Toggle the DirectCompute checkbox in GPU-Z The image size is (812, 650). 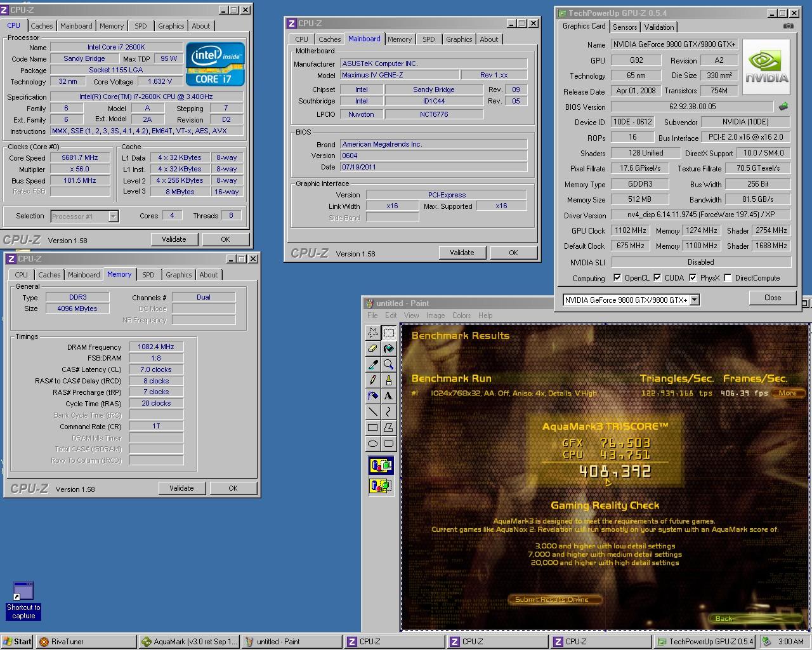(x=728, y=278)
